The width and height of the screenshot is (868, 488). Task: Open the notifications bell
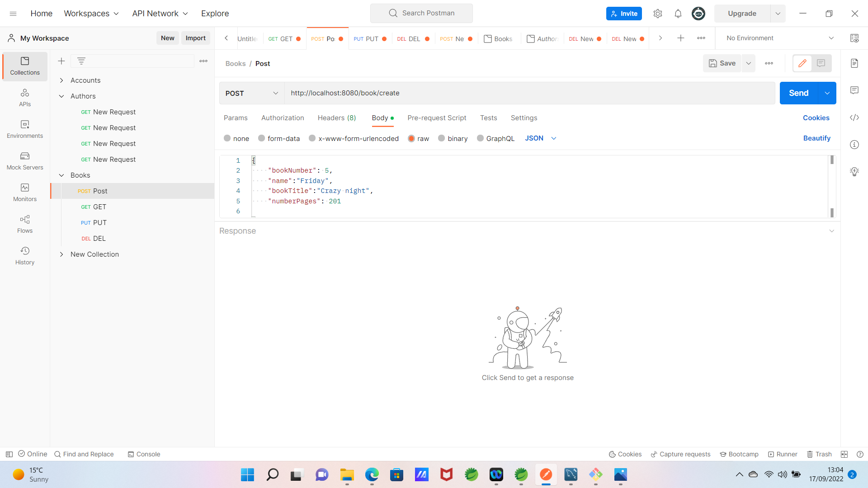coord(678,14)
